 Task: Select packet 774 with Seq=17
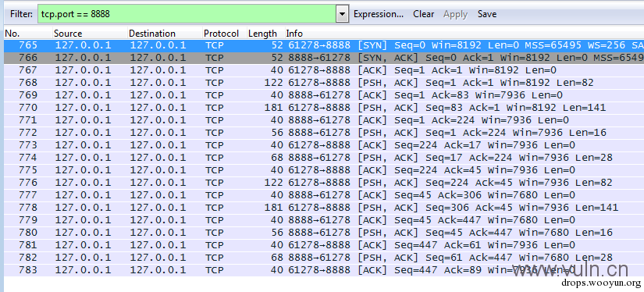pyautogui.click(x=324, y=158)
